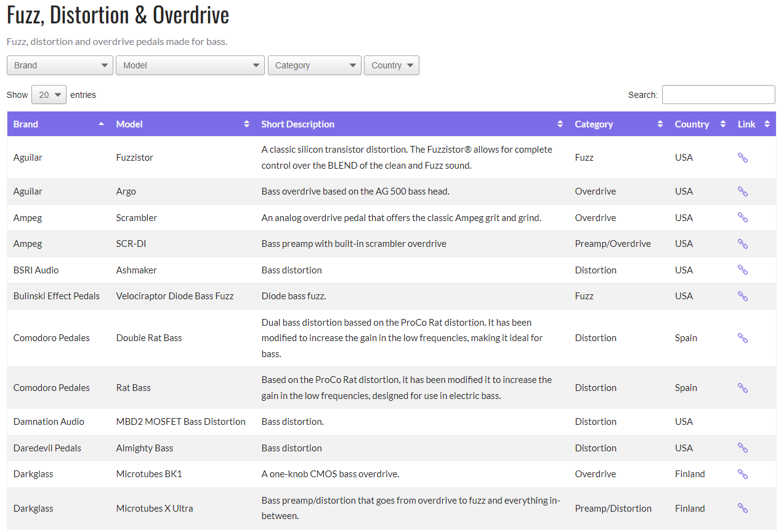Image resolution: width=784 pixels, height=532 pixels.
Task: Sort table by Short Description column
Action: [x=412, y=124]
